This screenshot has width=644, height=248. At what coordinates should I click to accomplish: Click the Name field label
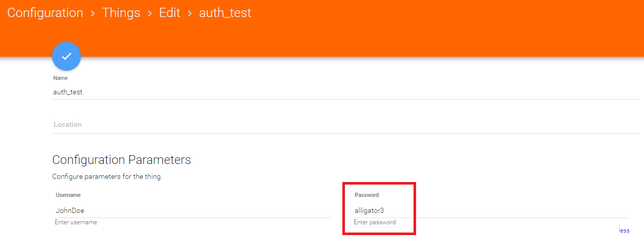click(x=60, y=78)
